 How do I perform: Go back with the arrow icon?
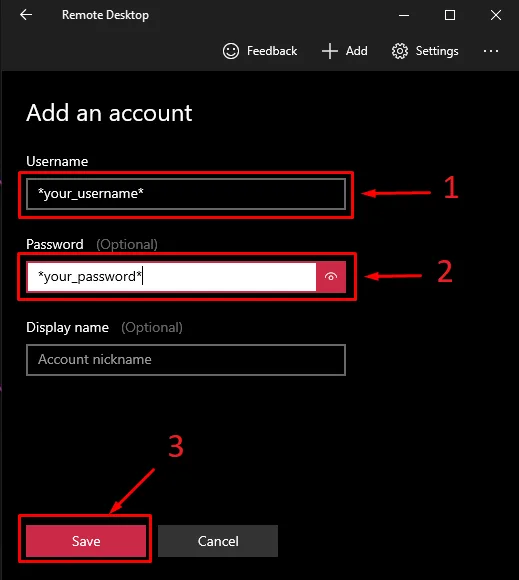[x=26, y=15]
